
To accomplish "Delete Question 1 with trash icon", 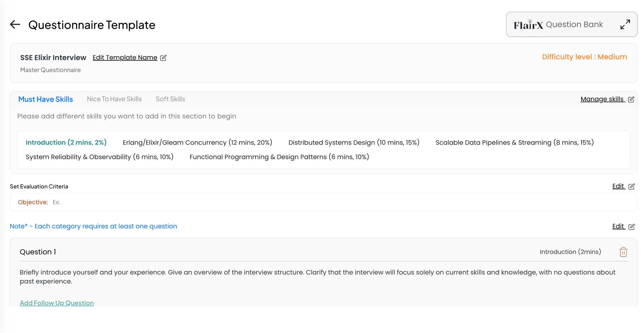I will point(623,252).
